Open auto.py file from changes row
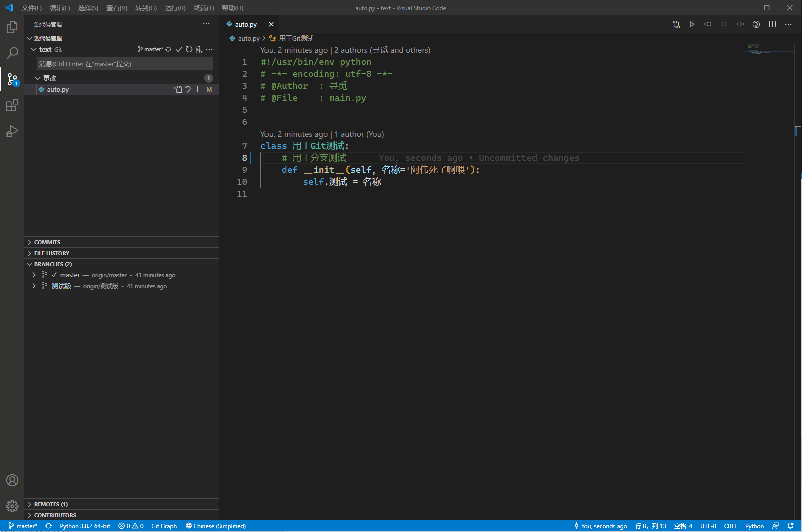This screenshot has width=802, height=532. (x=178, y=89)
